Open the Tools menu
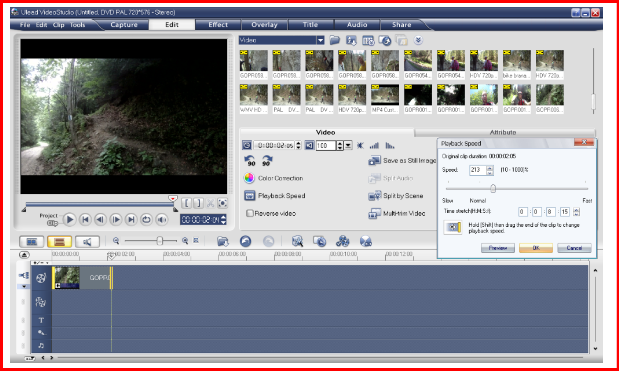 77,25
